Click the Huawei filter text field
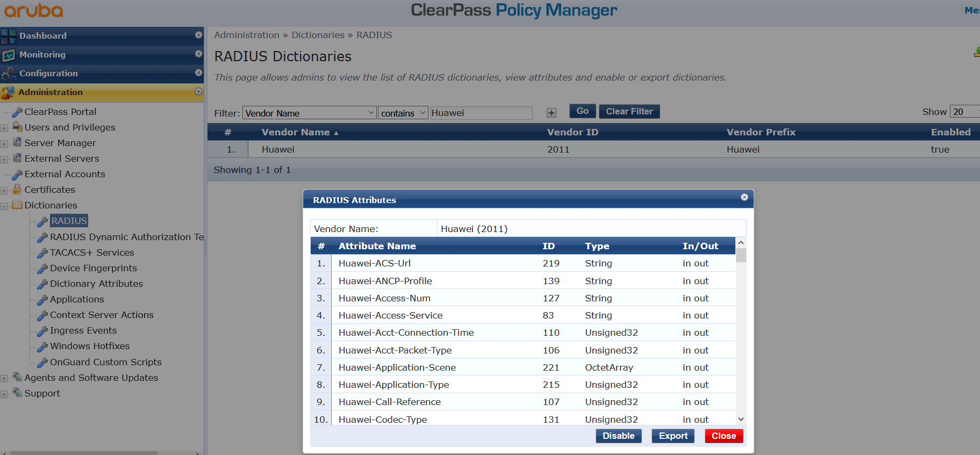Image resolution: width=980 pixels, height=455 pixels. (x=481, y=113)
